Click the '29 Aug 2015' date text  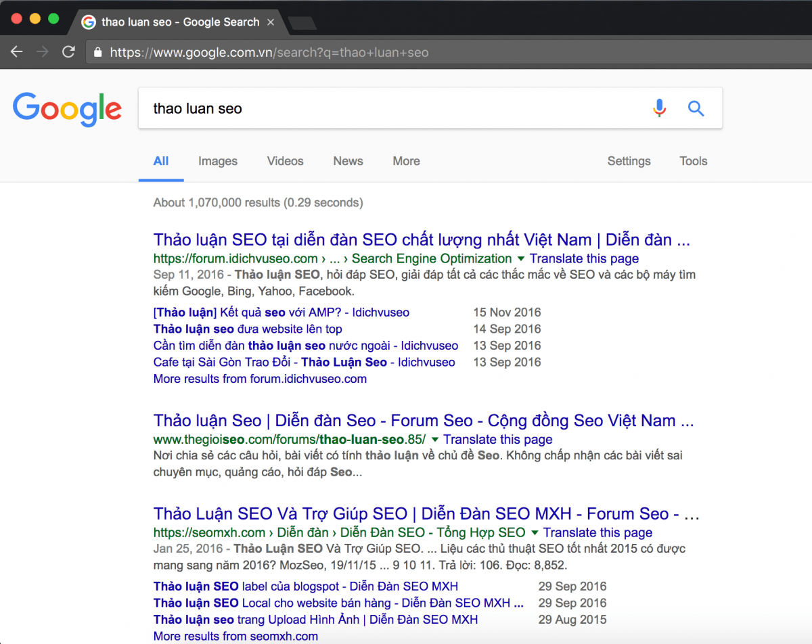[572, 620]
